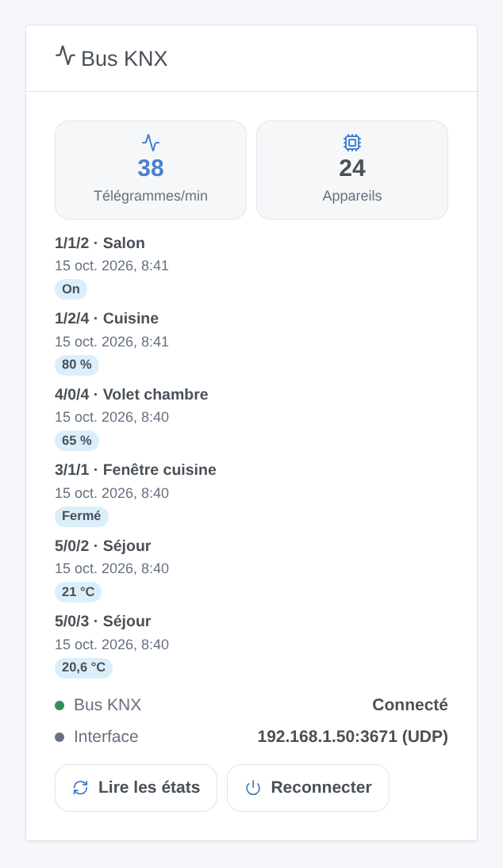
Task: Click the 20,6 °C badge
Action: (83, 667)
